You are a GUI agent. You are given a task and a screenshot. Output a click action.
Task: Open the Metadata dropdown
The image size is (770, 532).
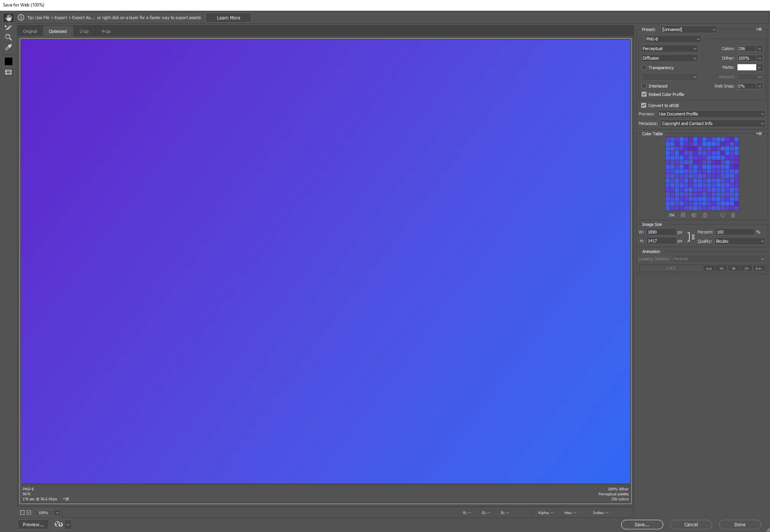[713, 123]
